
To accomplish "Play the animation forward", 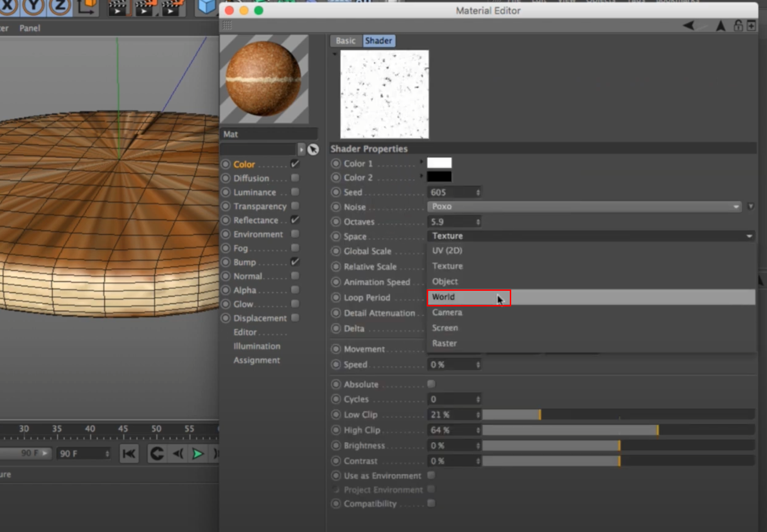I will point(198,454).
